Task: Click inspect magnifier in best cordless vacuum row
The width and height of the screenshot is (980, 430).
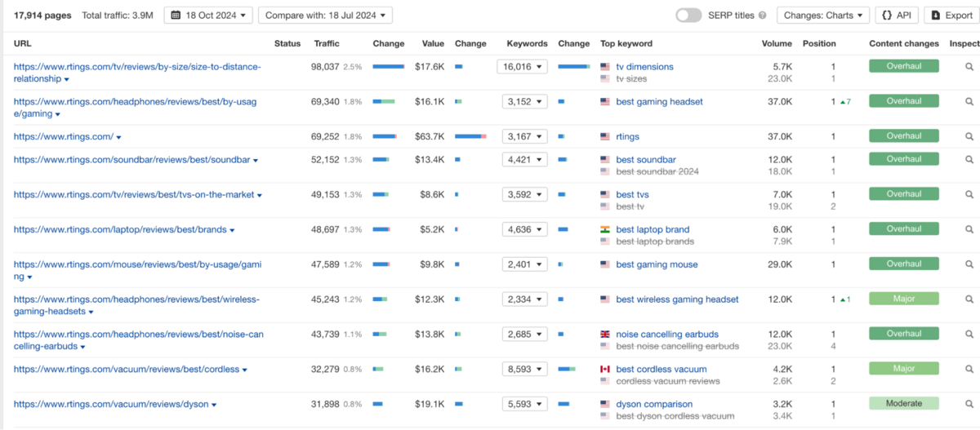Action: point(969,370)
